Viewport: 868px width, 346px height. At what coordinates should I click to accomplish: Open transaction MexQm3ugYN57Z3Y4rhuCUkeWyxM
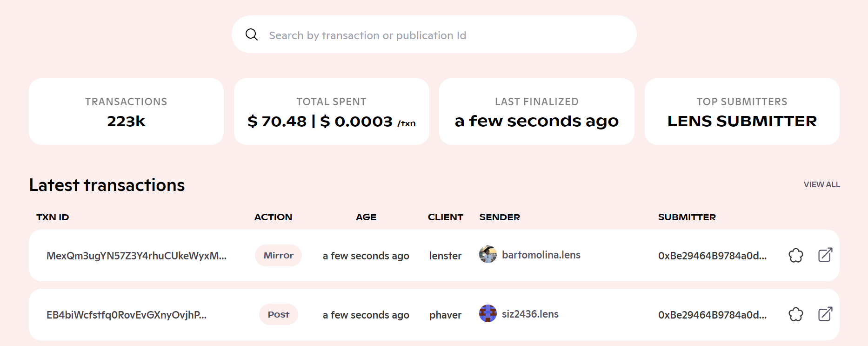point(136,256)
